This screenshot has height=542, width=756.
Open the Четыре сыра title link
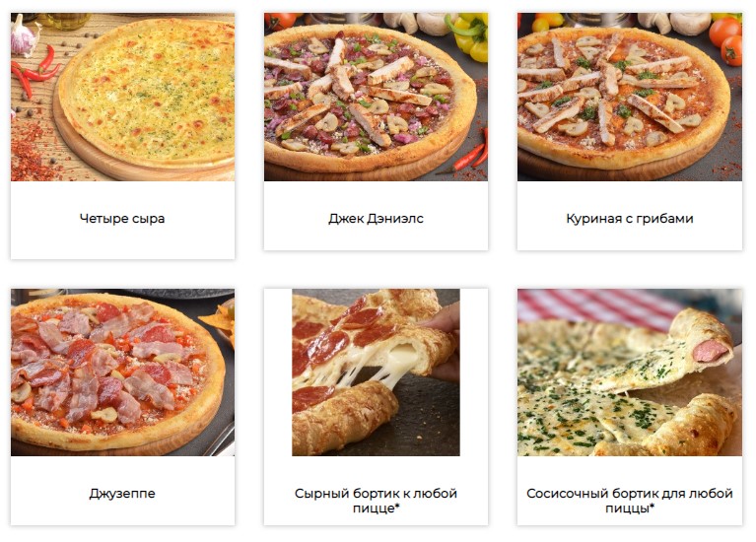[122, 219]
